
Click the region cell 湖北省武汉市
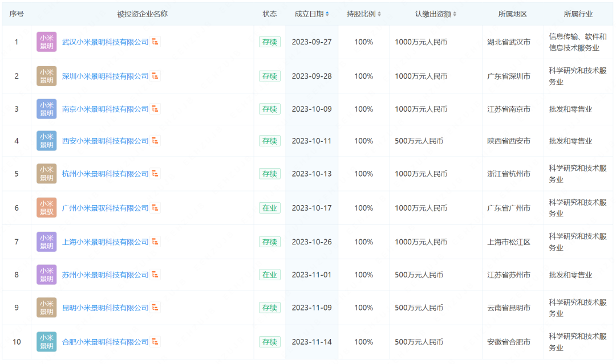509,42
